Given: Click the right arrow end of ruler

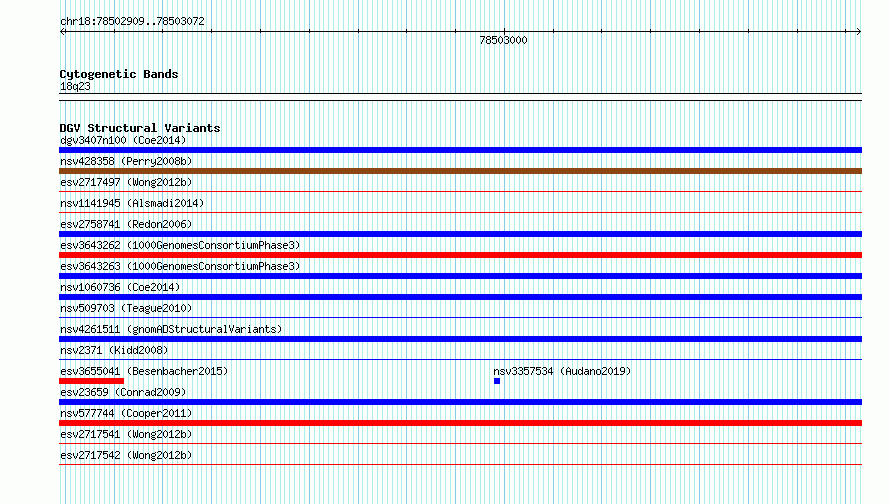Looking at the screenshot, I should [858, 32].
